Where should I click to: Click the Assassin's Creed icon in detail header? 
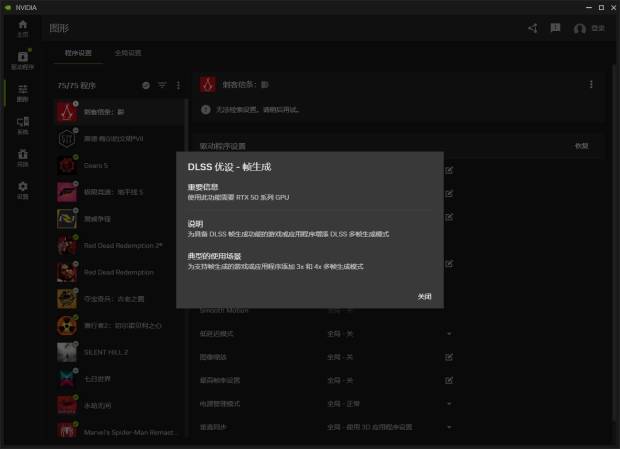tap(208, 84)
